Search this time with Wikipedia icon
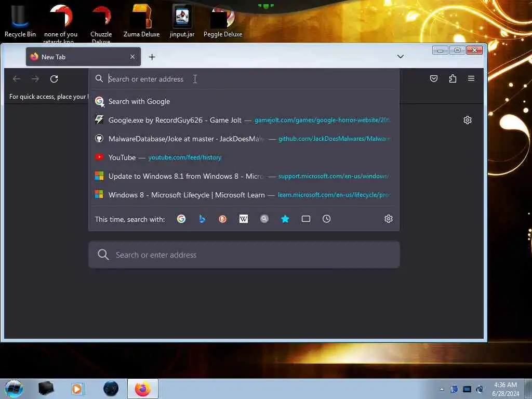The width and height of the screenshot is (532, 399). [244, 219]
